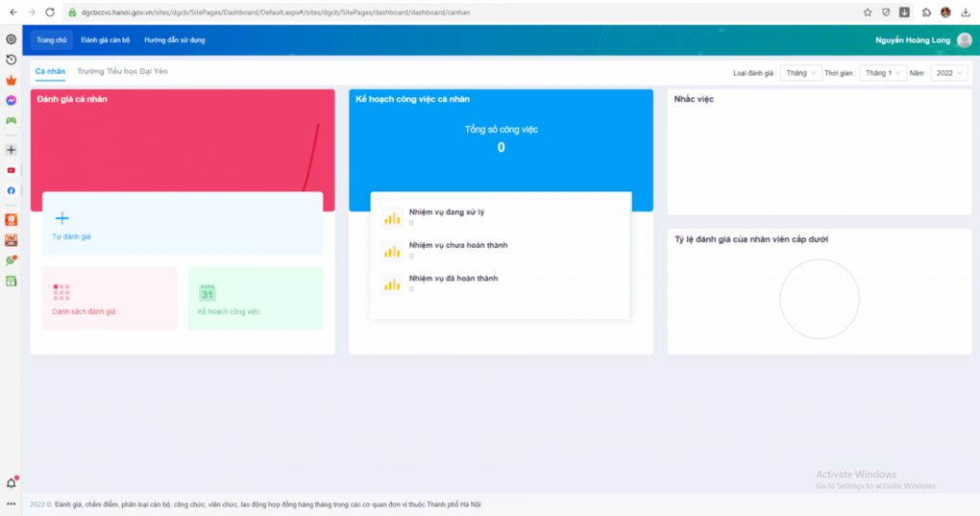
Task: Open the browser extensions puzzle icon
Action: pyautogui.click(x=926, y=12)
